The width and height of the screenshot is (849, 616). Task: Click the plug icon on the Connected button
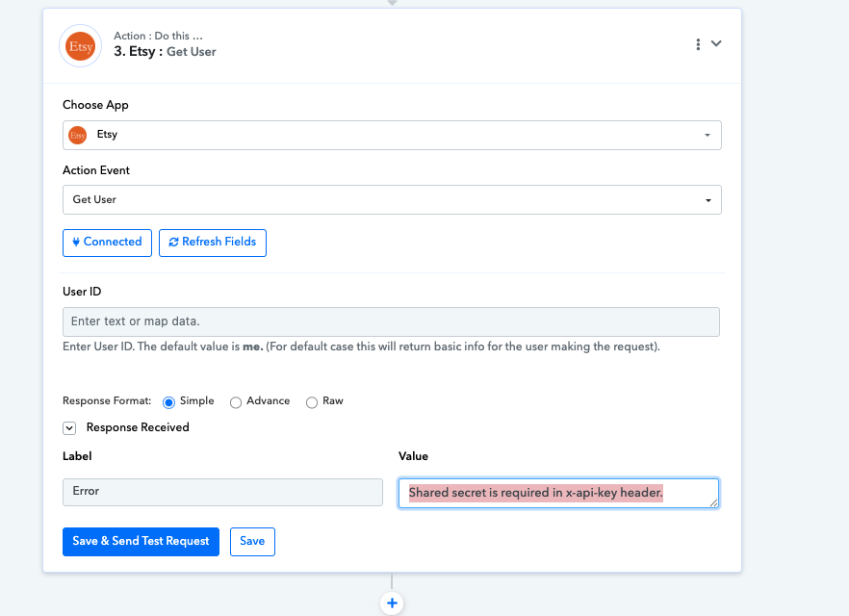coord(76,243)
